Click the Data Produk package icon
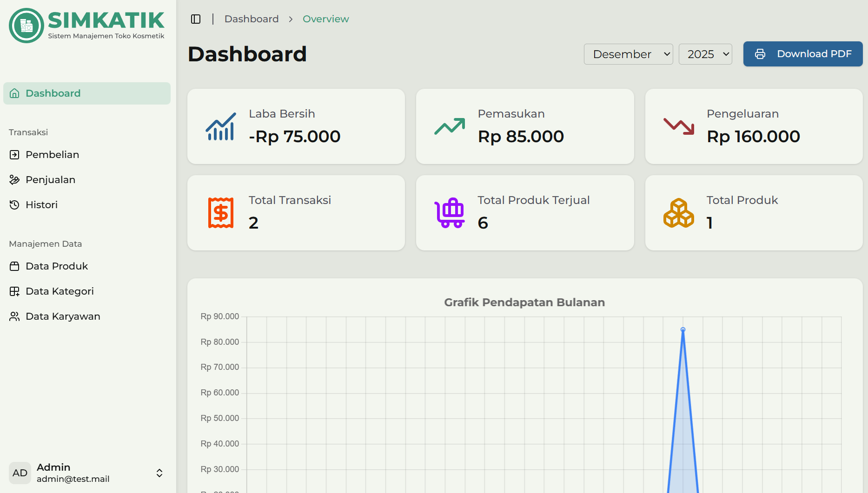The width and height of the screenshot is (868, 493). [14, 266]
